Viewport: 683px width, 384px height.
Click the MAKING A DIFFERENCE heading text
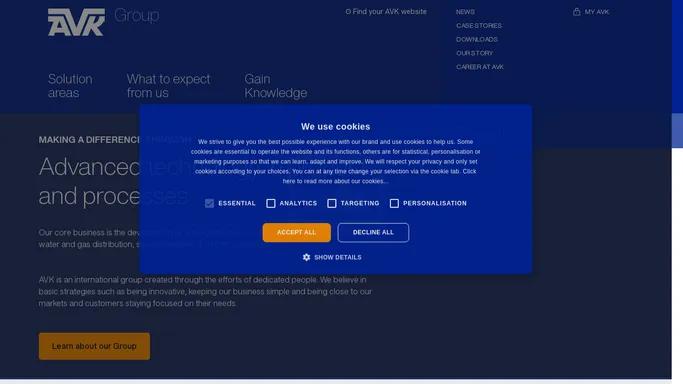pos(89,140)
